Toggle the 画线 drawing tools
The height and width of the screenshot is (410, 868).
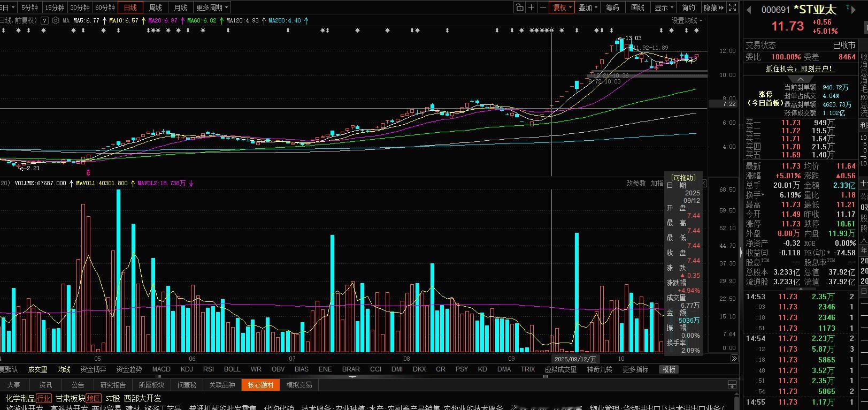[638, 7]
